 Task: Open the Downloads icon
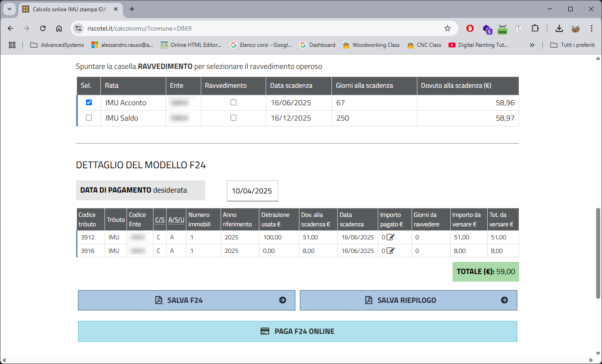559,28
